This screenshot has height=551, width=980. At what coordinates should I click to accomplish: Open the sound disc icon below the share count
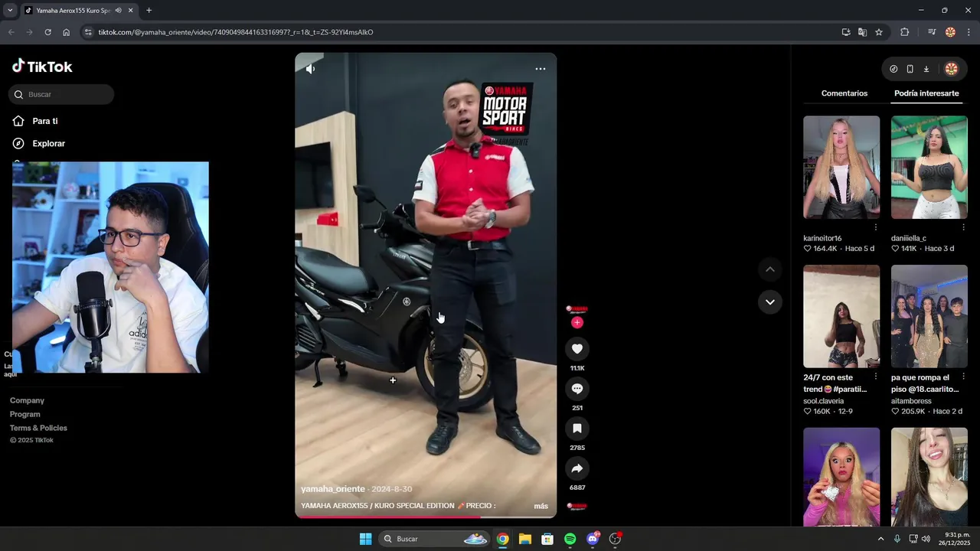(577, 506)
